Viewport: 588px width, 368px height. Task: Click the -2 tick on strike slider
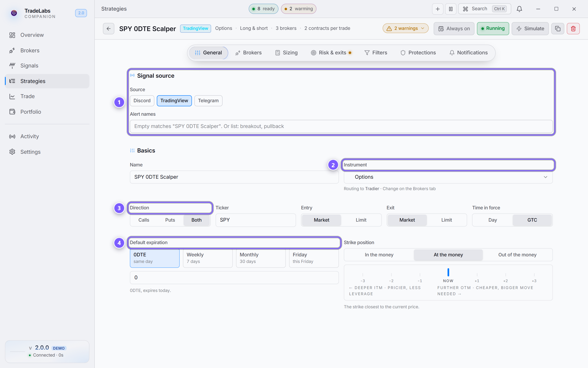coord(391,277)
